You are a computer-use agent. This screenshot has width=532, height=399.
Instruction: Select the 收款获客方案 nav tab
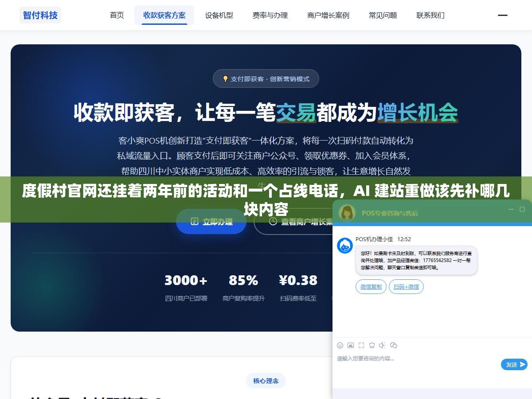pos(164,15)
